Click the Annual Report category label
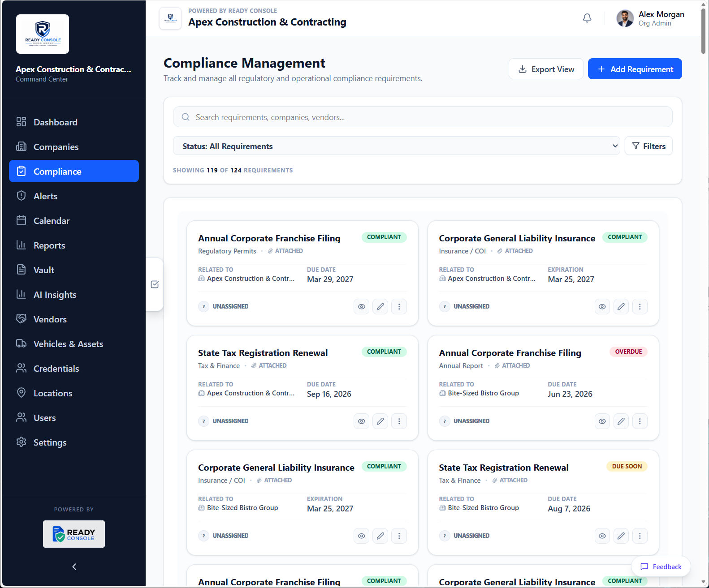 461,366
